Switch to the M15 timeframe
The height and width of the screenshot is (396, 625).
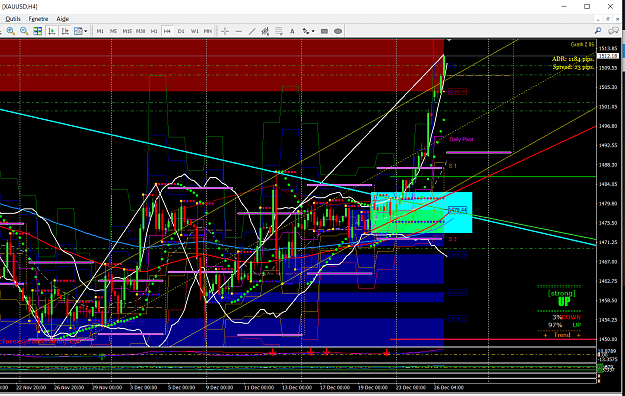(127, 31)
